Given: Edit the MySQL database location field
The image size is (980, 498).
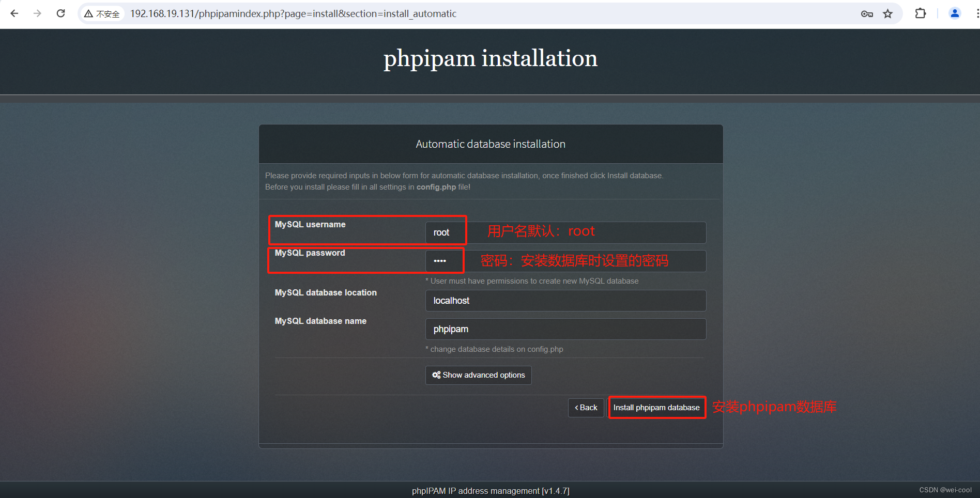Looking at the screenshot, I should pyautogui.click(x=565, y=301).
